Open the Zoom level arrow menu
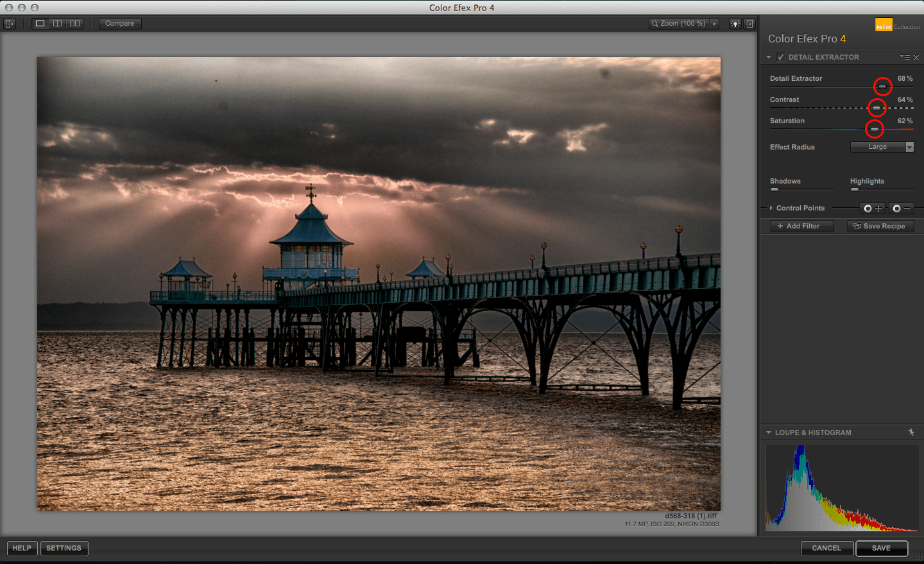 pos(714,24)
